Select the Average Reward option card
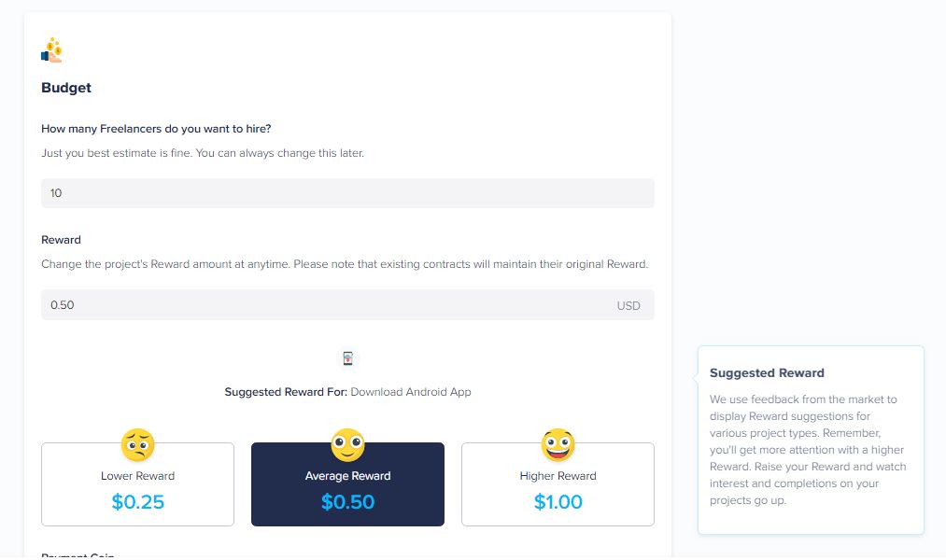This screenshot has height=560, width=946. pyautogui.click(x=347, y=485)
